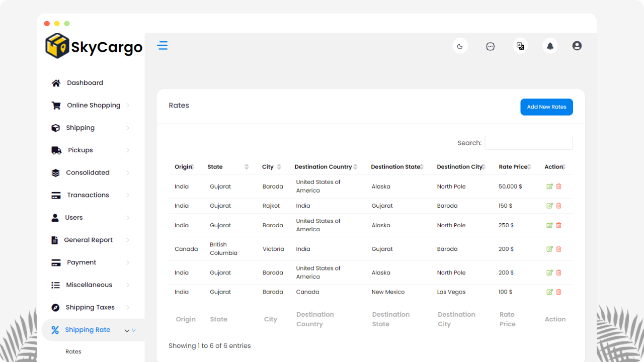
Task: Toggle dark mode with the moon icon
Action: 460,46
